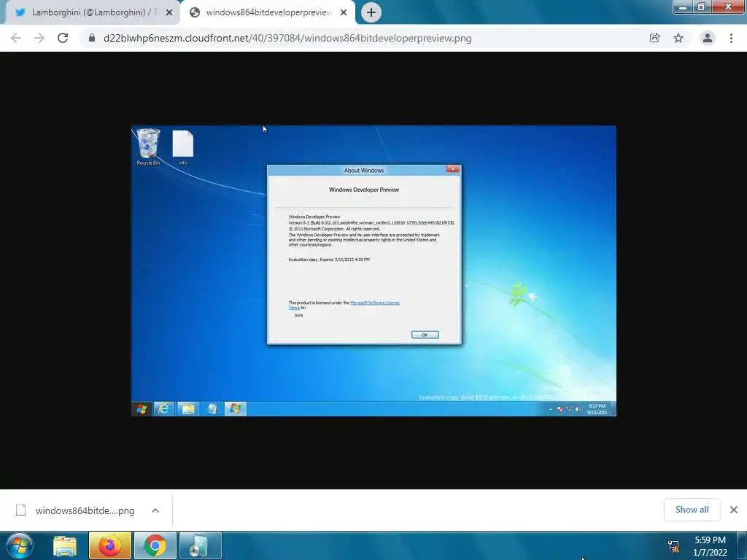Click the winver icon in pictured taskbar
The height and width of the screenshot is (560, 747).
236,408
